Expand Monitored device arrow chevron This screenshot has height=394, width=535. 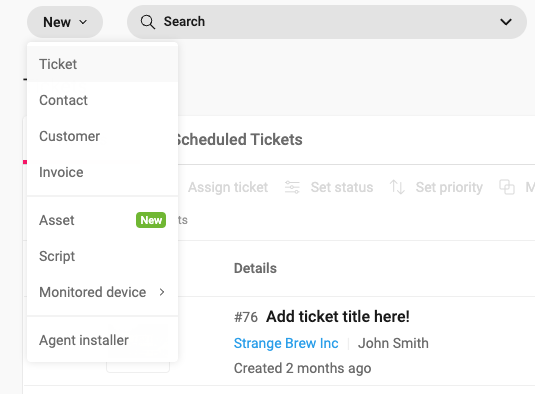coord(162,292)
